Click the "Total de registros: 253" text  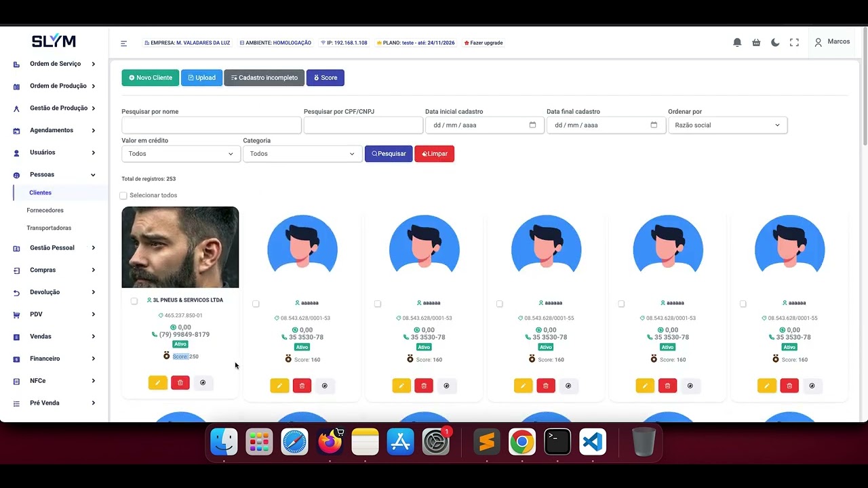pyautogui.click(x=149, y=179)
